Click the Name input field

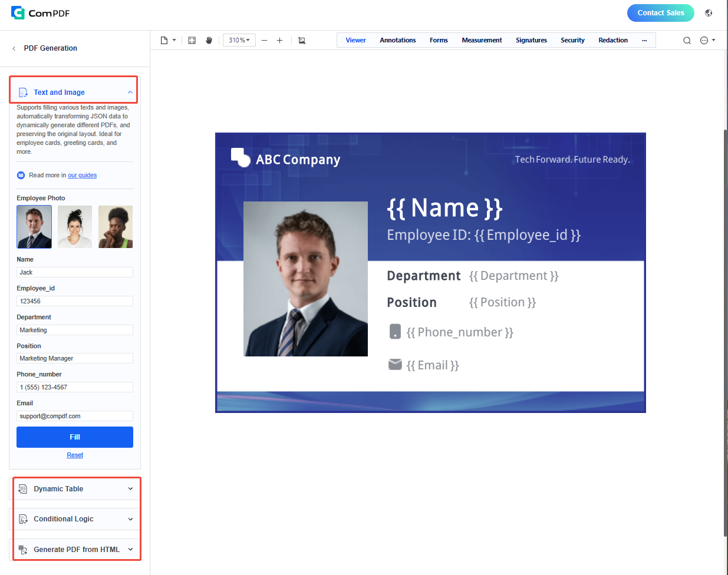[75, 272]
